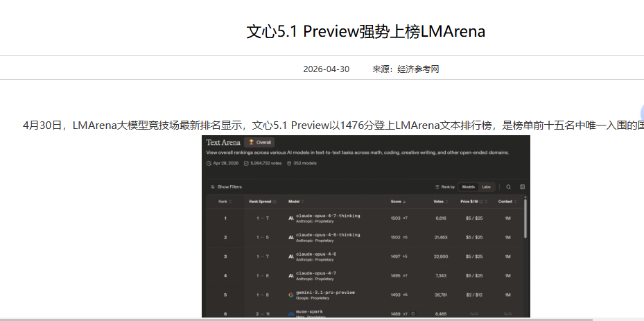
Task: Click the 5,994,732 votes total
Action: pos(266,163)
